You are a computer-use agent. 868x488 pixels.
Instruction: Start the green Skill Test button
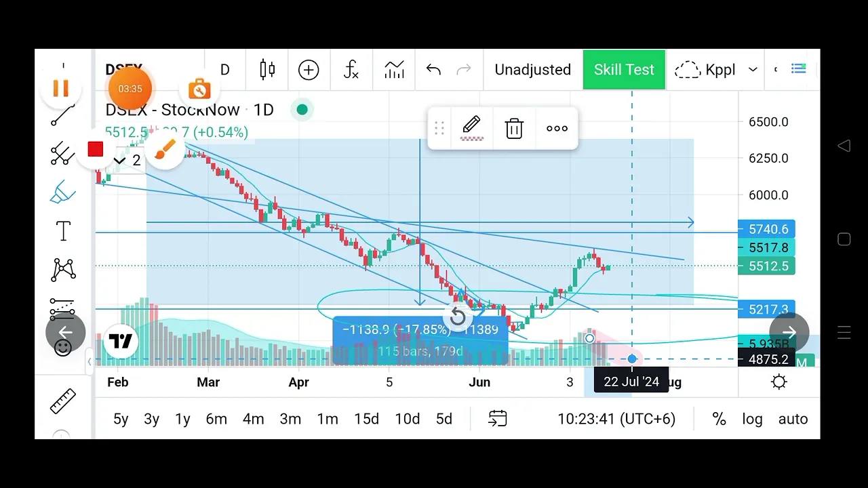624,69
